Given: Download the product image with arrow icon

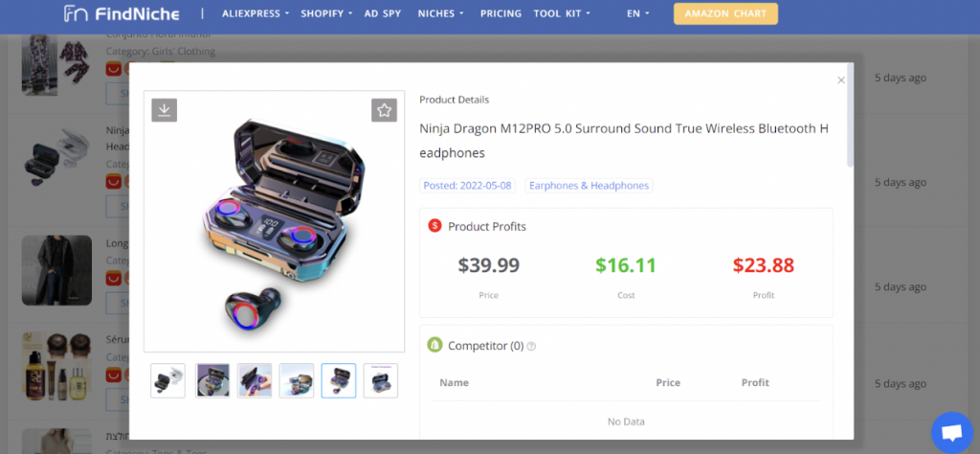Looking at the screenshot, I should coord(164,110).
